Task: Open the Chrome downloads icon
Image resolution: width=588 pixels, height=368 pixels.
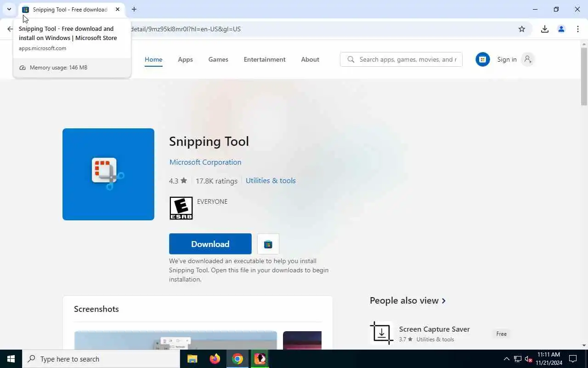Action: (x=545, y=29)
